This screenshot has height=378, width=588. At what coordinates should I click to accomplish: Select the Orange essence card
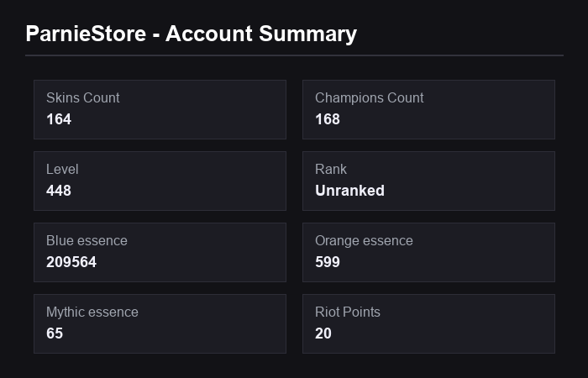(x=428, y=252)
